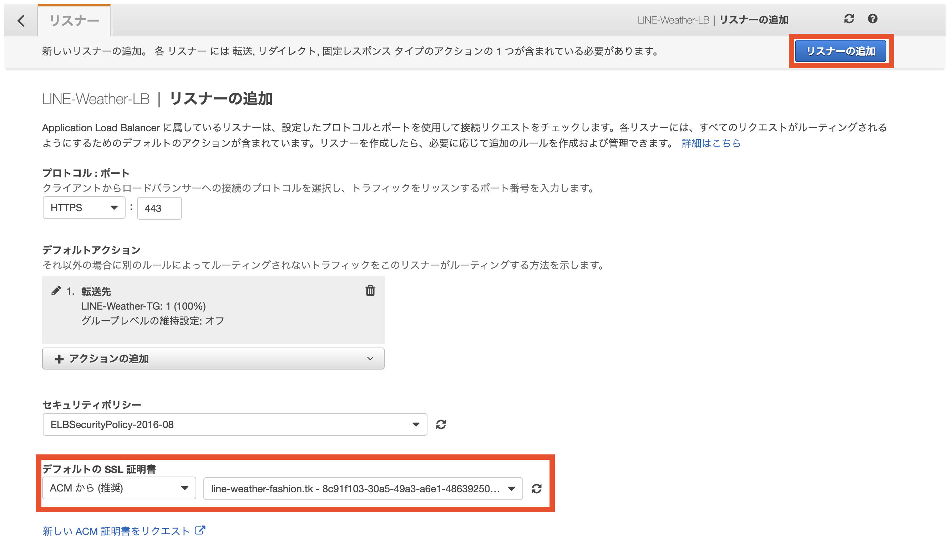Delete the 転送先 action with trash icon

tap(370, 291)
